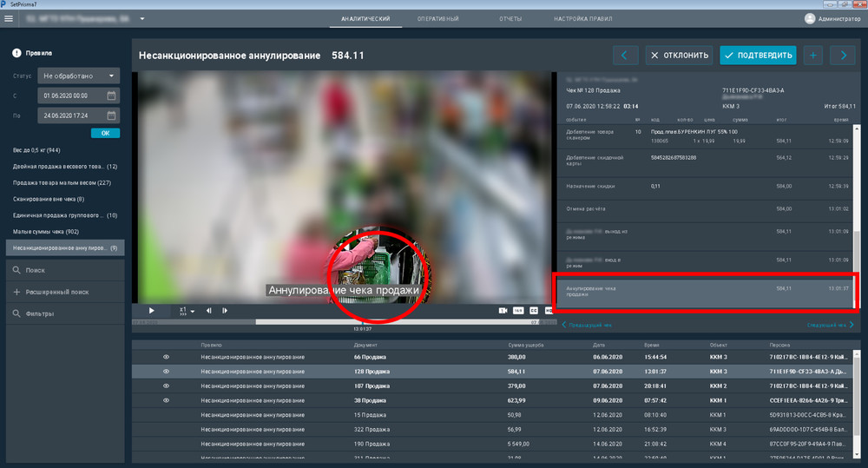
Task: Toggle eye icon for receipt 66 Продажа
Action: point(166,357)
